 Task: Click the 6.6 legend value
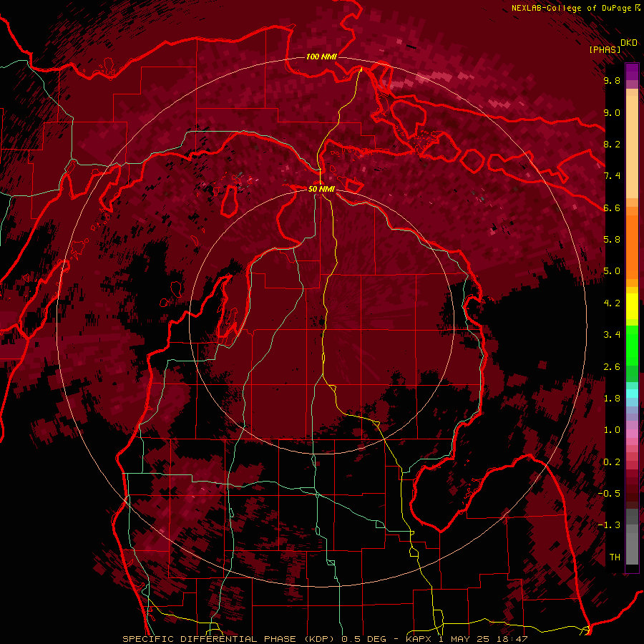click(x=612, y=208)
